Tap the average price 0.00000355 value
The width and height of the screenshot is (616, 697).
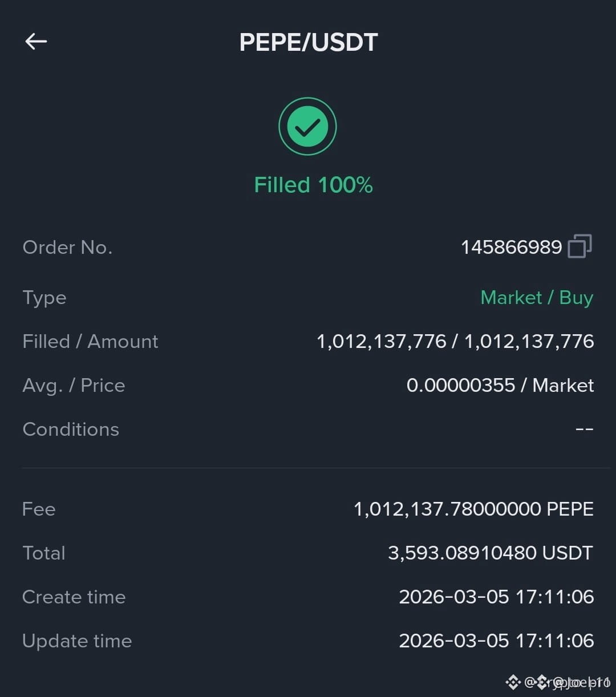pyautogui.click(x=461, y=385)
